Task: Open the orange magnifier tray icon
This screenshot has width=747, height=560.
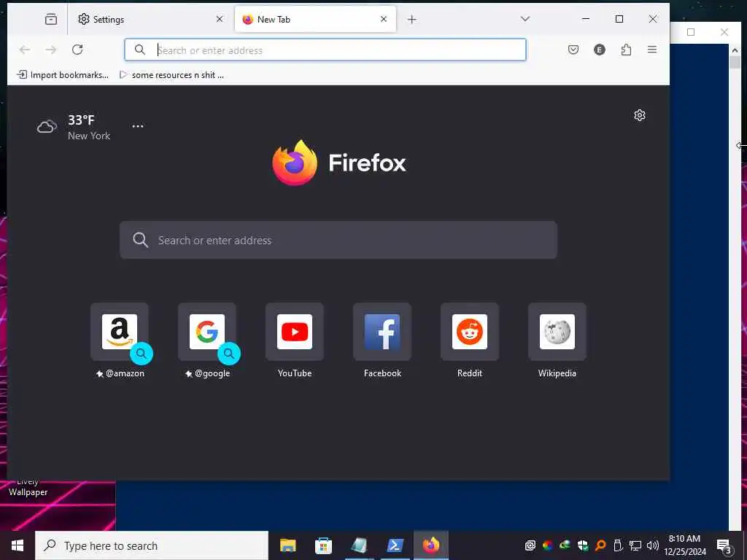Action: (x=600, y=545)
